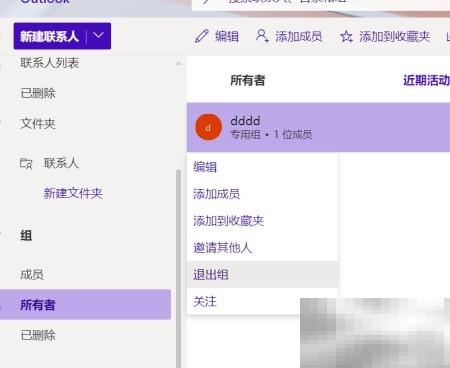Viewport: 450px width, 368px height.
Task: Click the contacts folder icon beside 联系人
Action: (26, 164)
